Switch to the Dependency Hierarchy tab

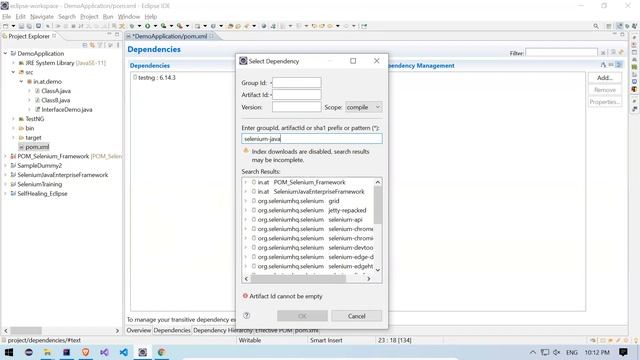coord(223,330)
